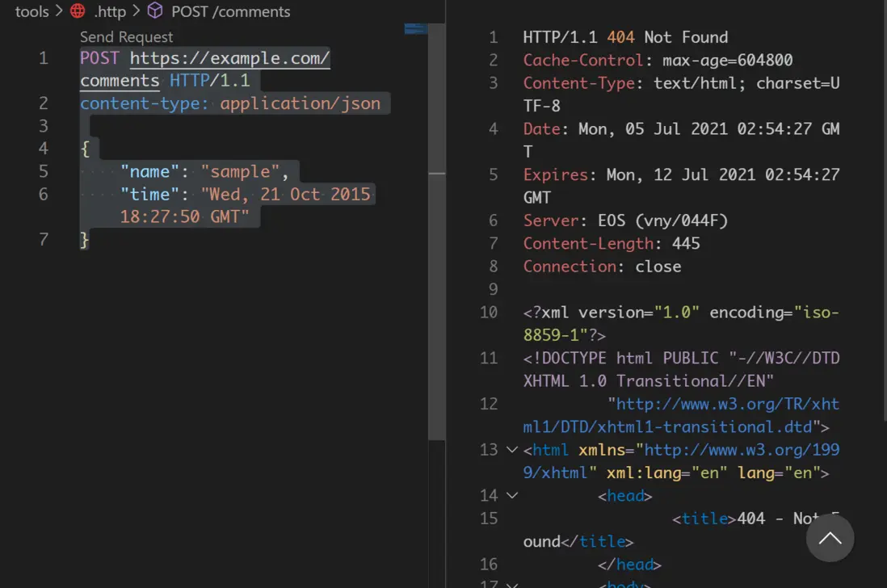Image resolution: width=887 pixels, height=588 pixels.
Task: Click the Content-Type response header name
Action: click(x=578, y=84)
